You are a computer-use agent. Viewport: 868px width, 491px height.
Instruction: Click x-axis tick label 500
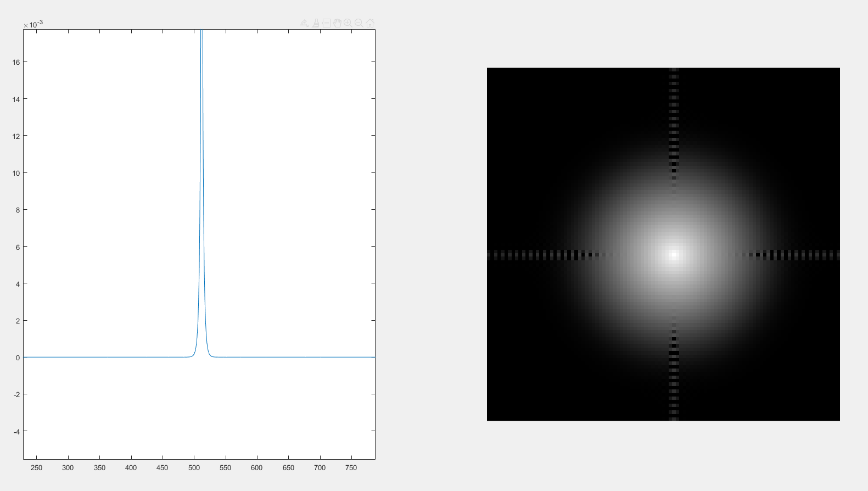click(x=194, y=468)
